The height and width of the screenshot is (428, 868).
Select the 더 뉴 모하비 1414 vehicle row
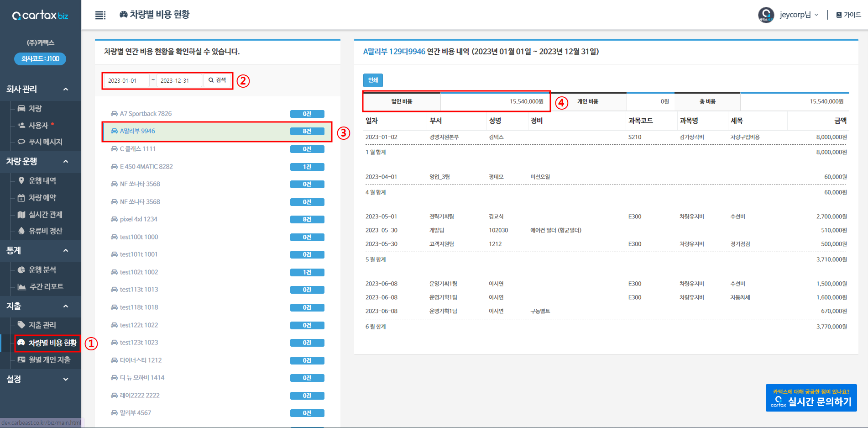tap(217, 378)
